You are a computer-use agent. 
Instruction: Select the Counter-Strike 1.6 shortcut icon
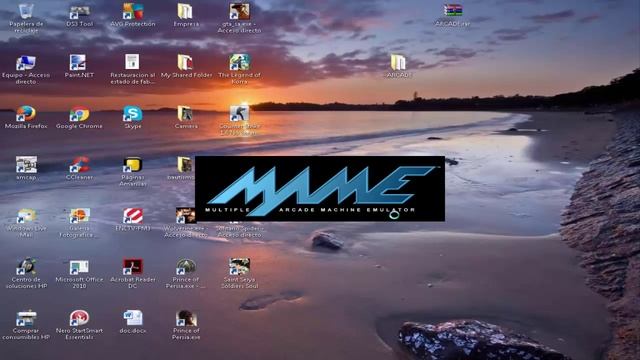coord(239,114)
